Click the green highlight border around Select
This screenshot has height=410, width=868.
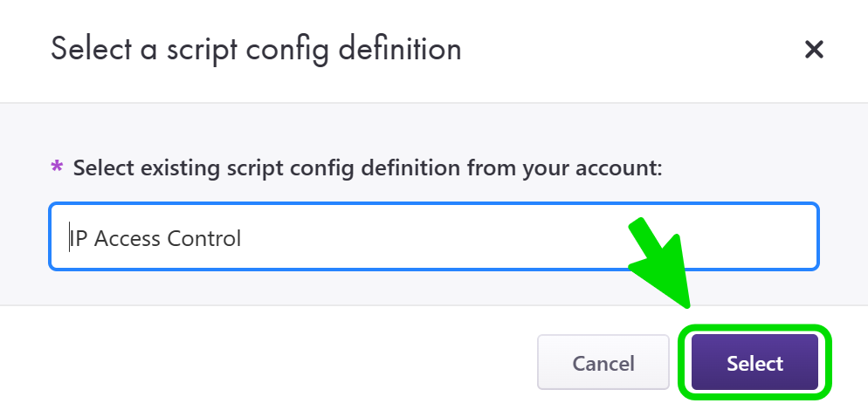coord(755,330)
